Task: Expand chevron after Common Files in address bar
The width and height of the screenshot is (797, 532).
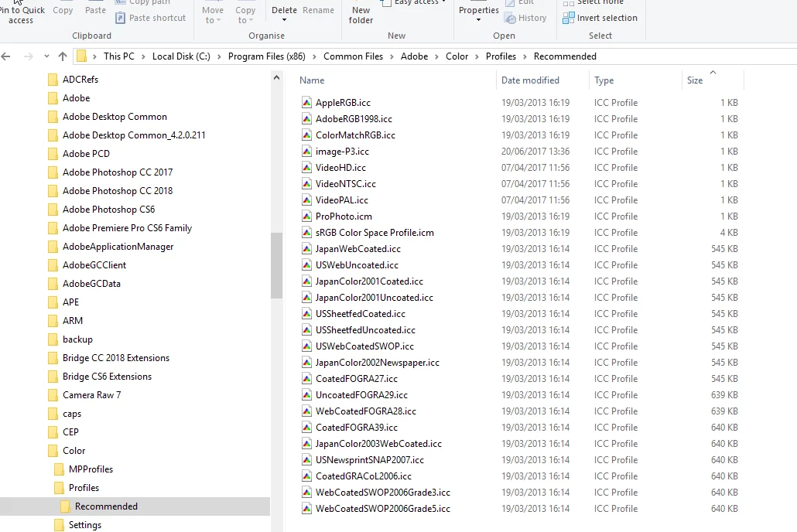Action: (392, 56)
